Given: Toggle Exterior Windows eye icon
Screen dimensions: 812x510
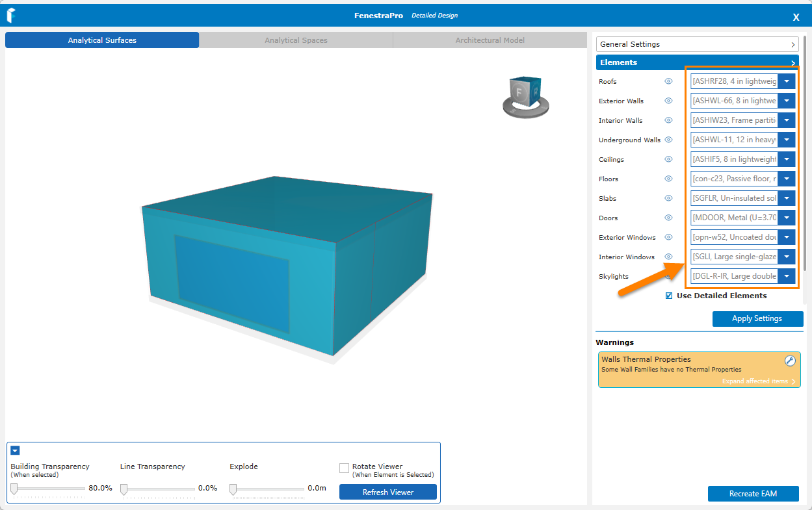Looking at the screenshot, I should click(668, 238).
